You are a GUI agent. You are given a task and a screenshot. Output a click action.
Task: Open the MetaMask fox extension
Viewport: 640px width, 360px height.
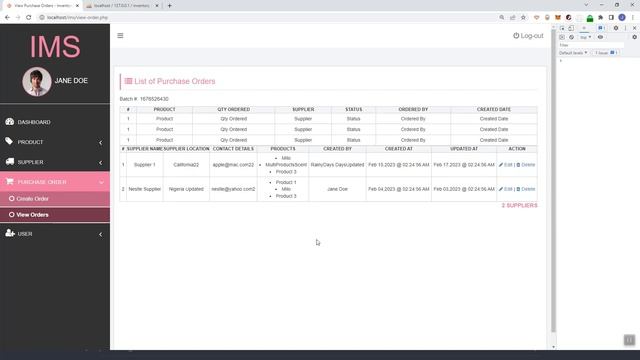(x=558, y=18)
